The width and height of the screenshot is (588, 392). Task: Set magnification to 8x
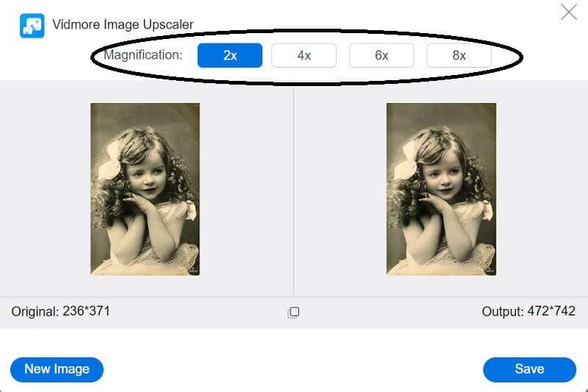pos(459,55)
